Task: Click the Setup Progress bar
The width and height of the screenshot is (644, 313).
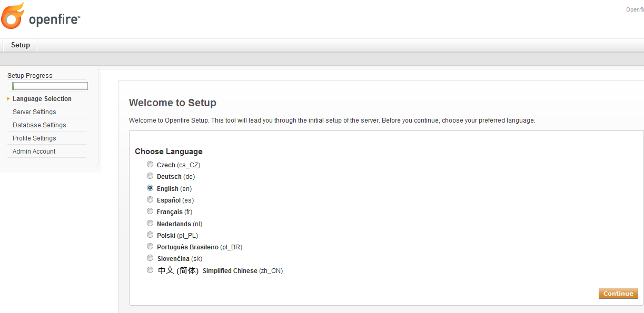Action: [50, 86]
